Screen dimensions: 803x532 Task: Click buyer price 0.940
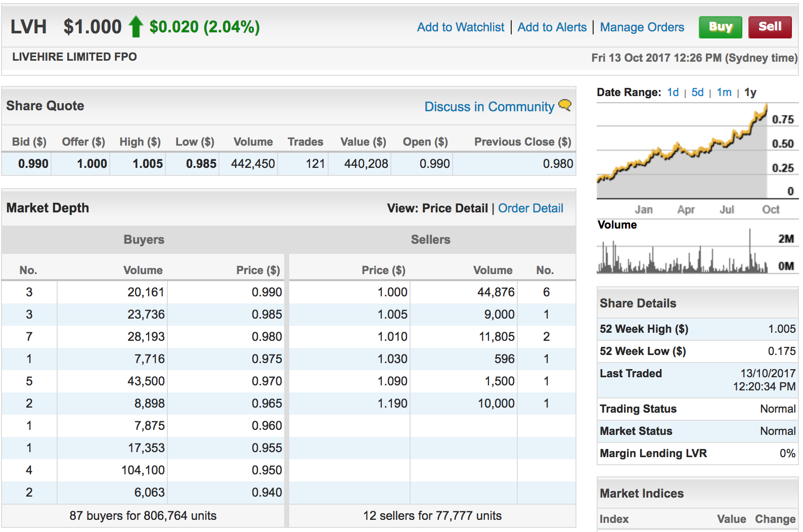point(267,493)
